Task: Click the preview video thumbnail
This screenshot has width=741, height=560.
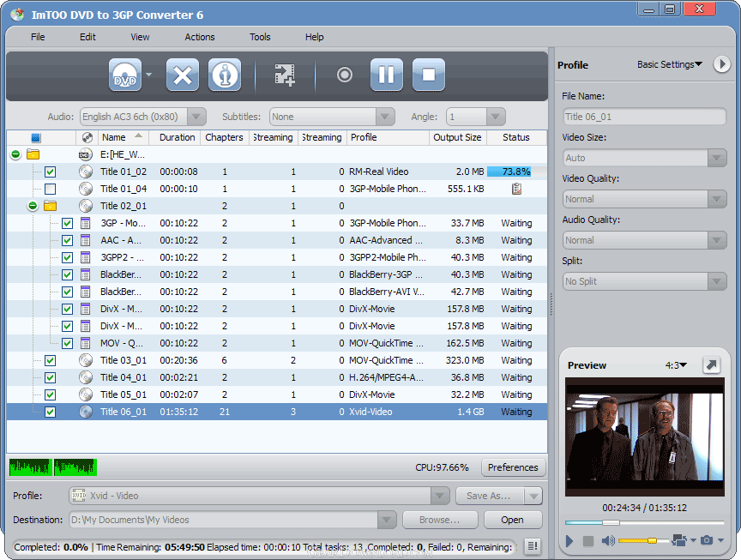Action: click(x=645, y=437)
